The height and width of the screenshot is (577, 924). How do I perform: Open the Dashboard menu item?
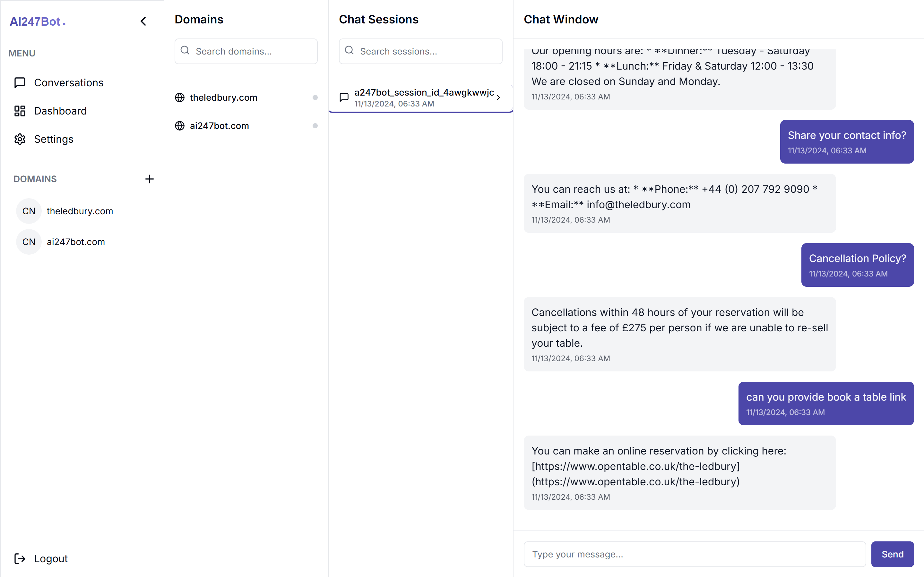(60, 111)
